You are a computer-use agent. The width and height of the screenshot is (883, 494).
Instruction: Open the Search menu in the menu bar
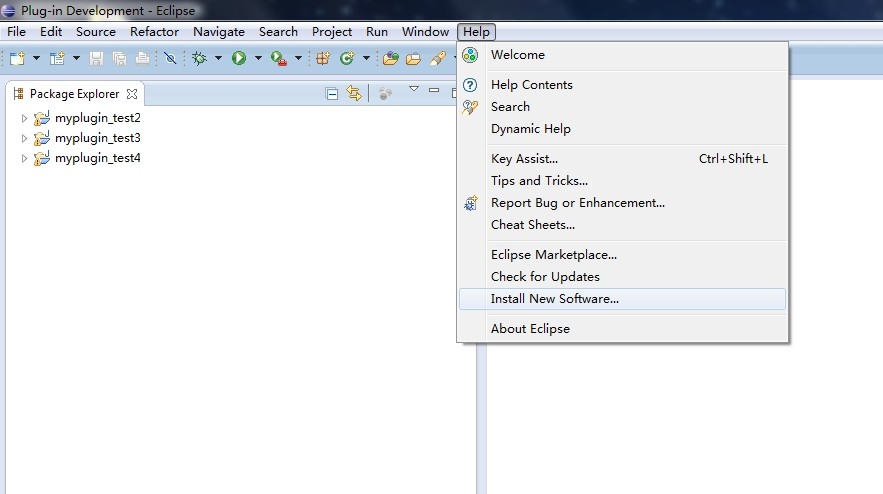coord(278,32)
